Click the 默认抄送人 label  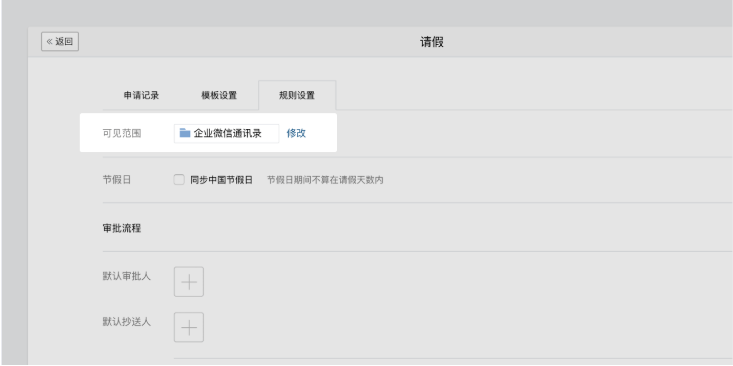(x=127, y=322)
